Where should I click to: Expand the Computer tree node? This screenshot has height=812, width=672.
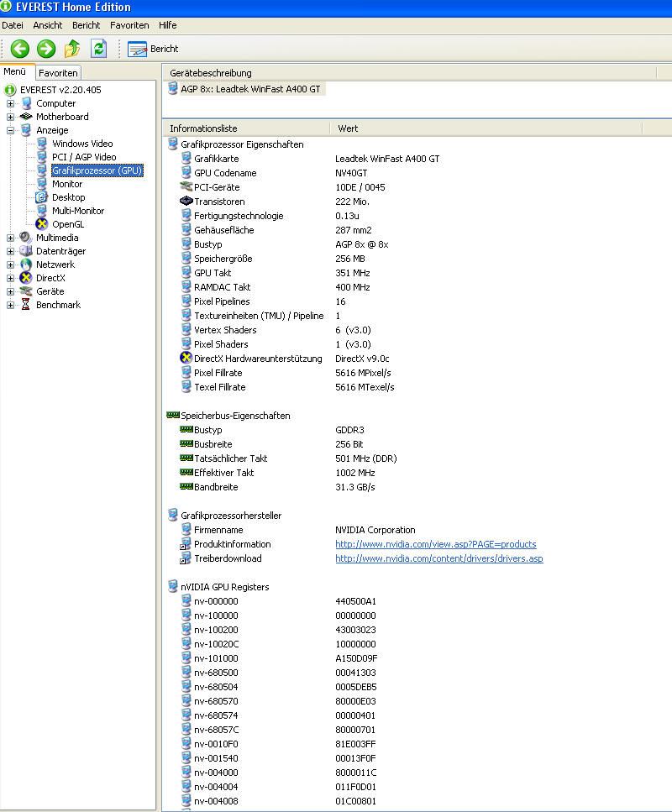pos(10,103)
